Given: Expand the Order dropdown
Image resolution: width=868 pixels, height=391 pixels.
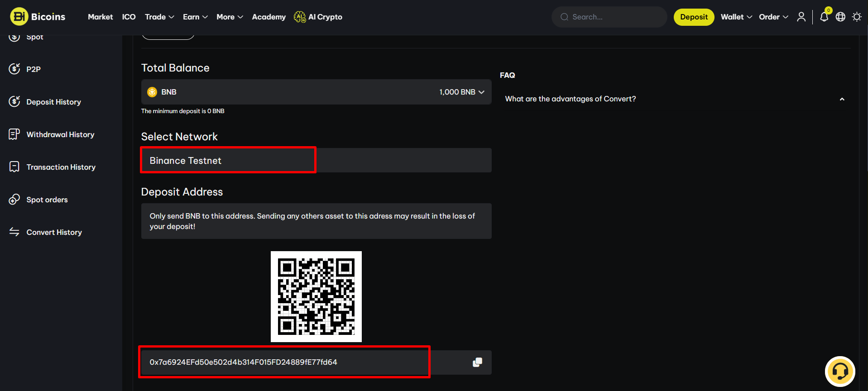Looking at the screenshot, I should coord(773,17).
